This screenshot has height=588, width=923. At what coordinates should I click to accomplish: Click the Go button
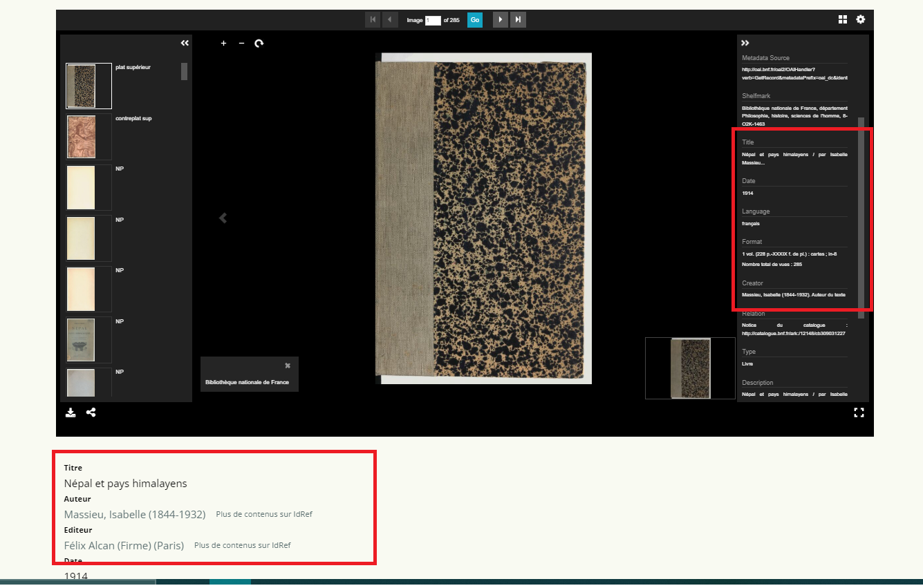(475, 20)
